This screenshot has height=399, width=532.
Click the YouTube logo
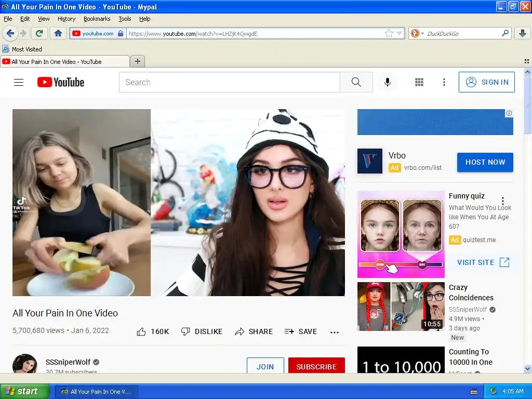click(61, 82)
